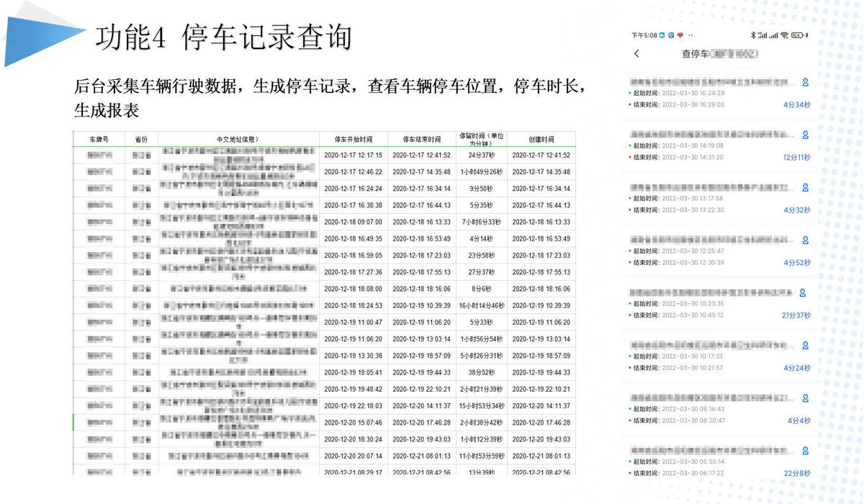
Task: Click the 省份 column header
Action: [140, 139]
